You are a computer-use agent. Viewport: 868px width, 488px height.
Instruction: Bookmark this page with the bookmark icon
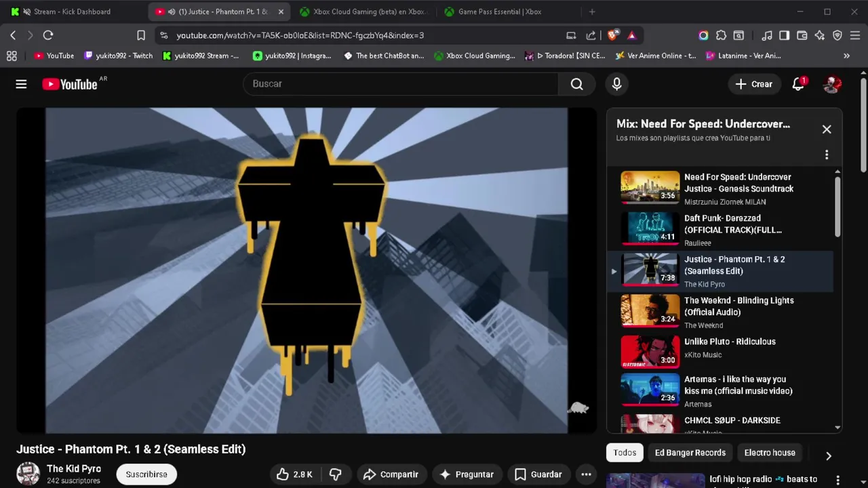141,35
